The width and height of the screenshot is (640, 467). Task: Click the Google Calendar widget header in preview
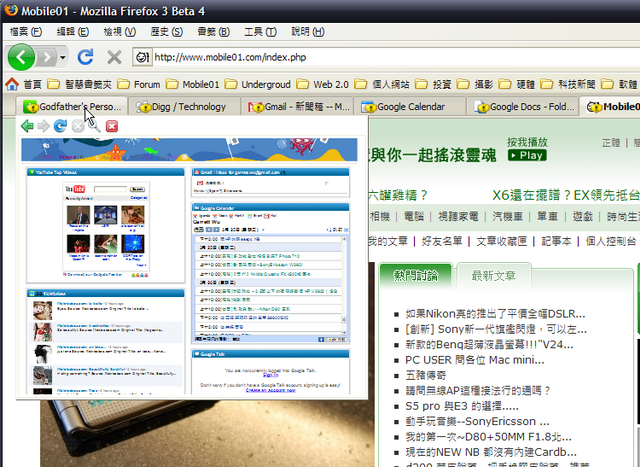point(270,208)
